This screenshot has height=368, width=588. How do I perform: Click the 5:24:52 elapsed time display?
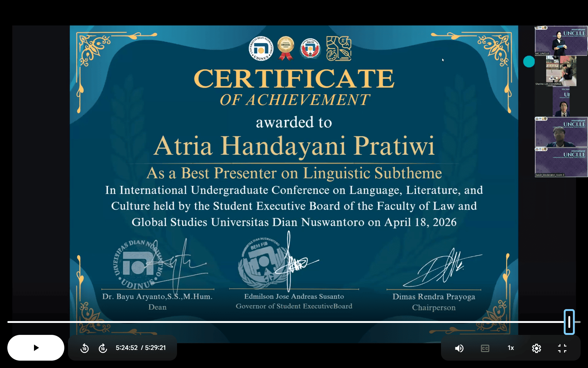(126, 348)
